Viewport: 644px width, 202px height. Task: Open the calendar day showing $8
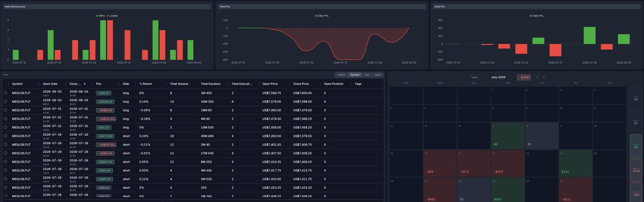(508, 136)
